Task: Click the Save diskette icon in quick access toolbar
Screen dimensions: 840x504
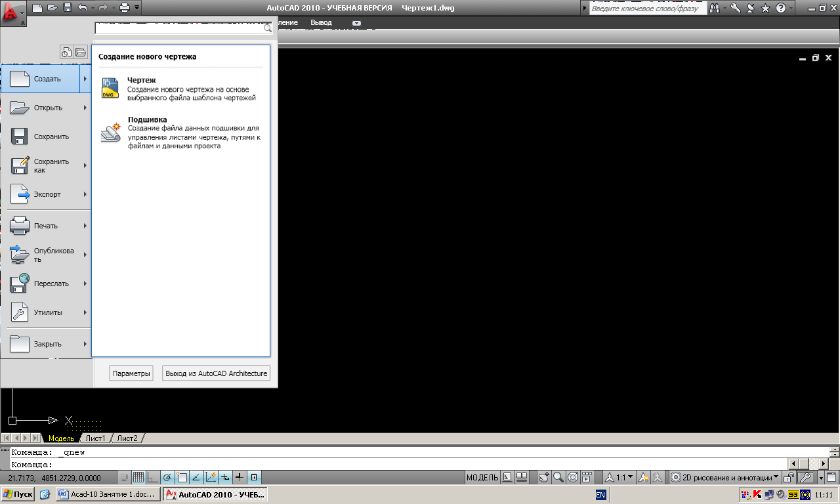Action: pos(68,8)
